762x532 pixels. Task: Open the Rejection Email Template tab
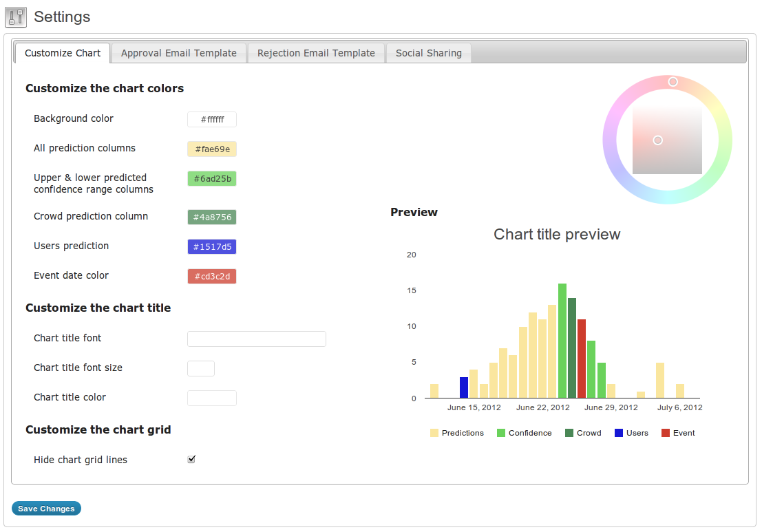point(316,53)
